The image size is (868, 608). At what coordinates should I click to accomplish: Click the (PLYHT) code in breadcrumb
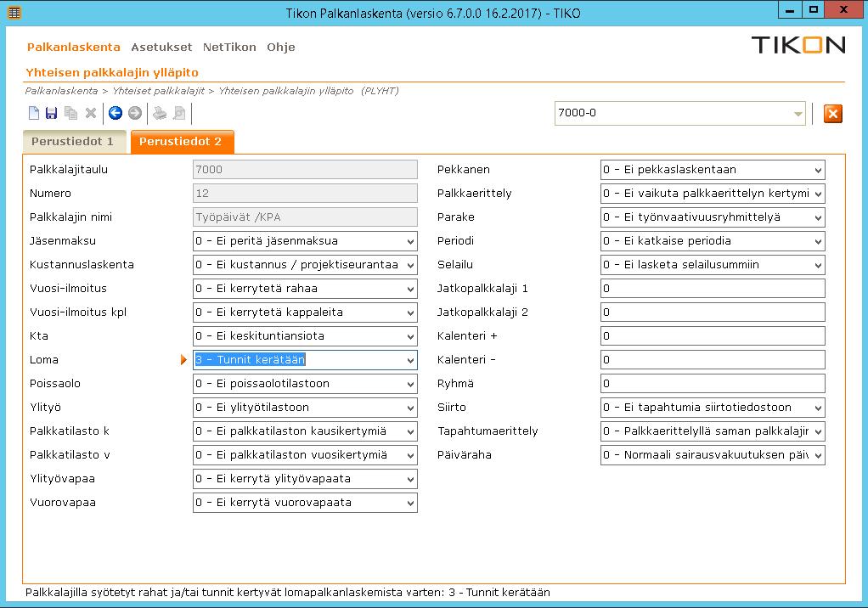pyautogui.click(x=379, y=91)
